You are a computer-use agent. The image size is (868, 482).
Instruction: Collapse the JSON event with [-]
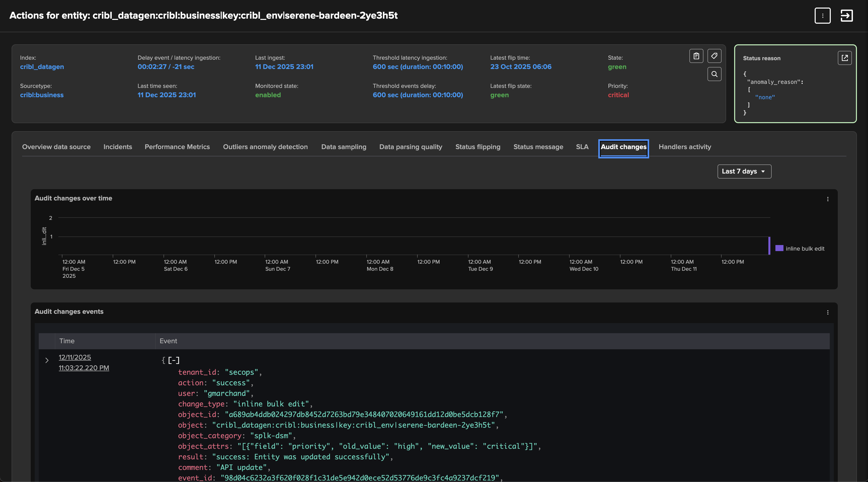(x=174, y=360)
